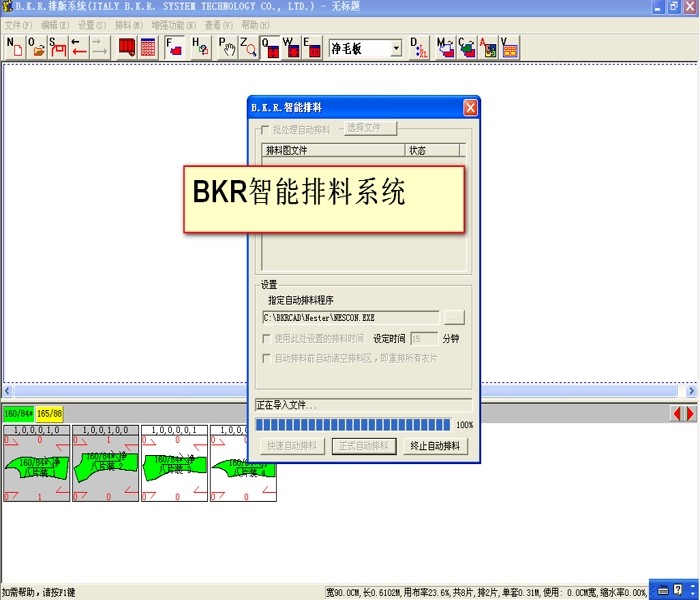Click the import progress bar at 100%
700x600 pixels.
click(x=353, y=425)
